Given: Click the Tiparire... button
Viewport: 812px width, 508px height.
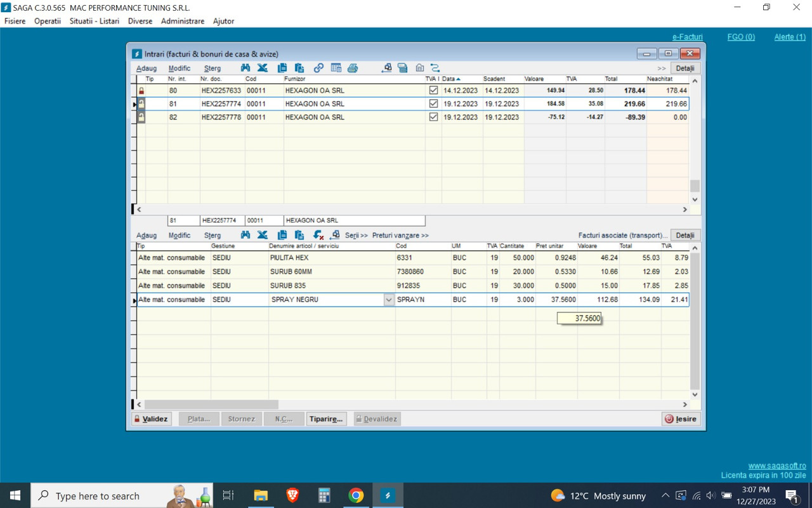Looking at the screenshot, I should pos(327,419).
